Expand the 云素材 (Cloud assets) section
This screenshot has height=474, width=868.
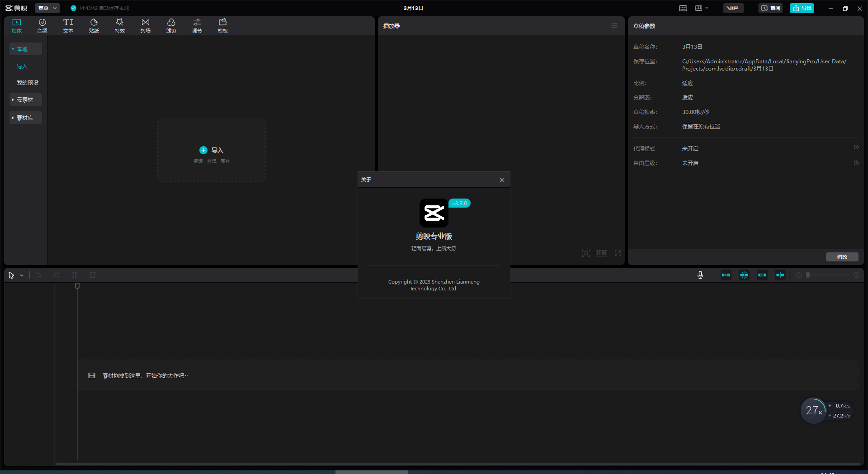coord(26,100)
